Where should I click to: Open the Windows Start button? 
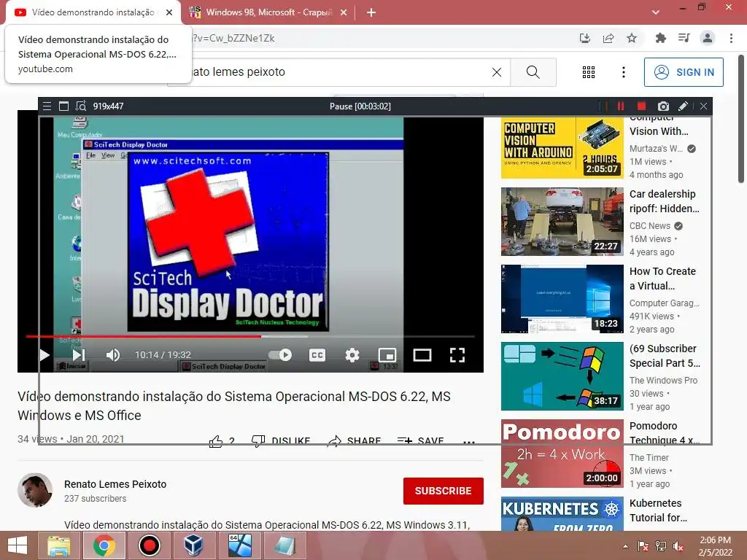pos(18,545)
